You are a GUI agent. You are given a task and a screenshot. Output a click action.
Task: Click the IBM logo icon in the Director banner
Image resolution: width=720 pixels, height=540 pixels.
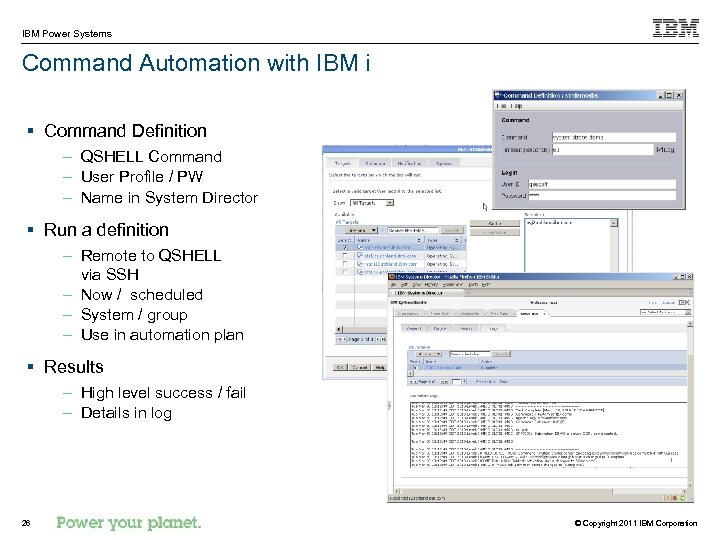pyautogui.click(x=684, y=303)
